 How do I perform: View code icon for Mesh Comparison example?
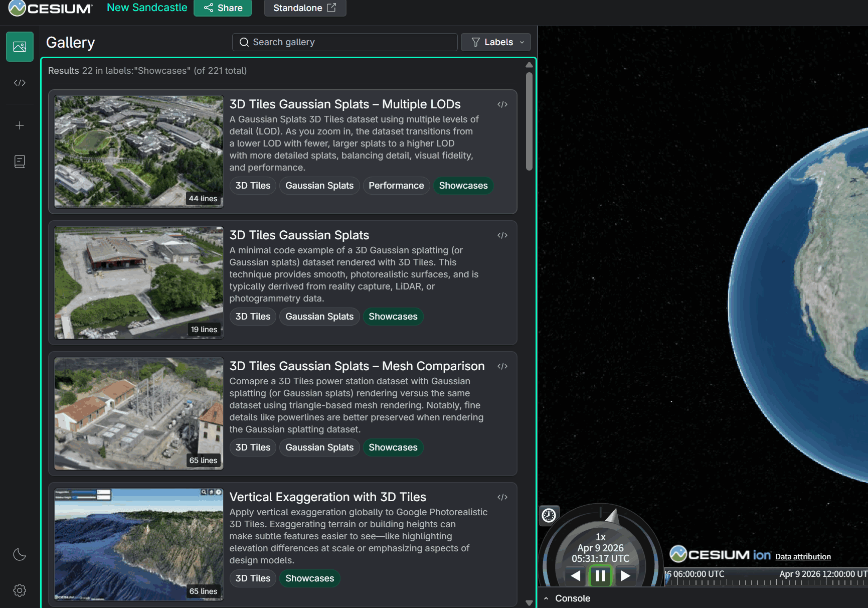(x=502, y=366)
